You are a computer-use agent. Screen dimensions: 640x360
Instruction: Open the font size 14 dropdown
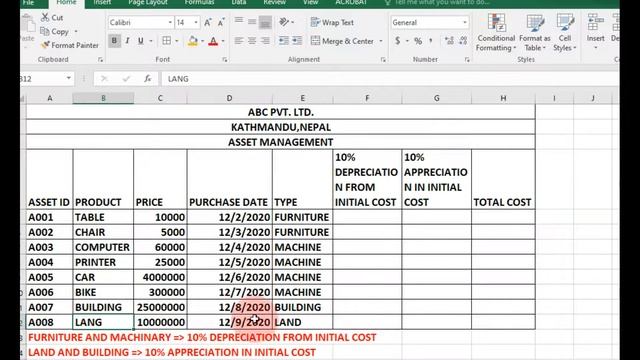click(x=196, y=22)
